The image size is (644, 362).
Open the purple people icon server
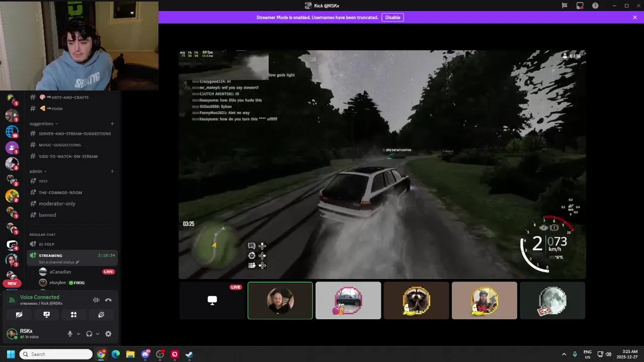(x=12, y=147)
